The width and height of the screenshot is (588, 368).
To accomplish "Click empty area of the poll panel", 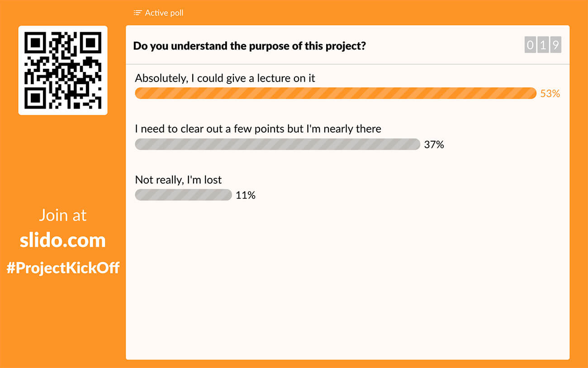I will pyautogui.click(x=347, y=281).
